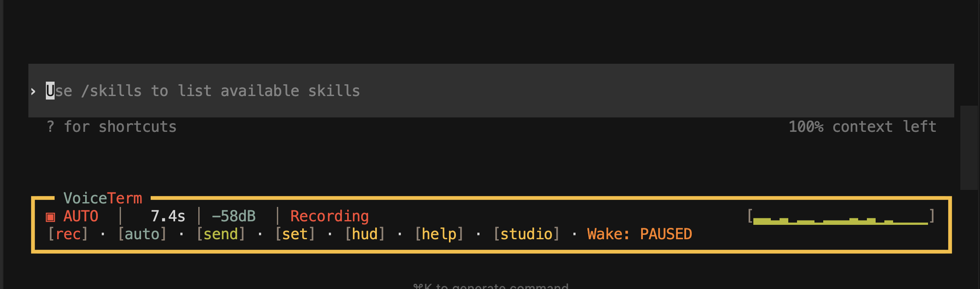Click the red recording indicator square icon
The height and width of the screenshot is (289, 980).
[51, 217]
